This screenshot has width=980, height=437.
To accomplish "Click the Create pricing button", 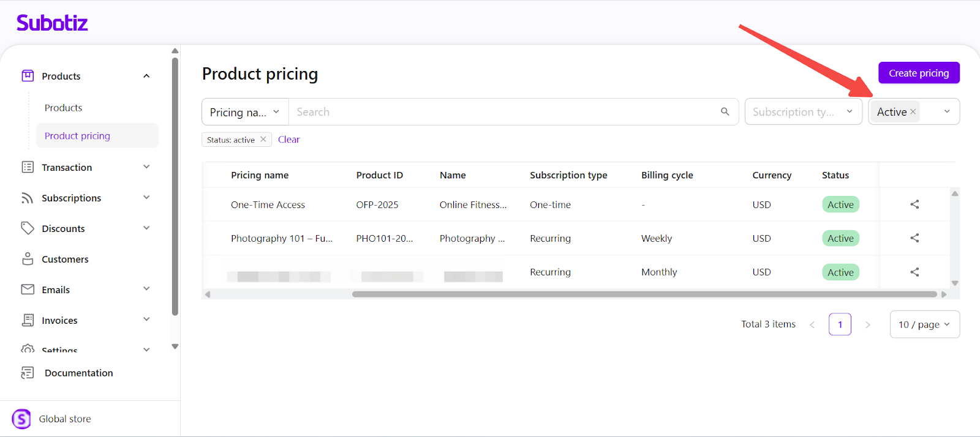I will (919, 73).
